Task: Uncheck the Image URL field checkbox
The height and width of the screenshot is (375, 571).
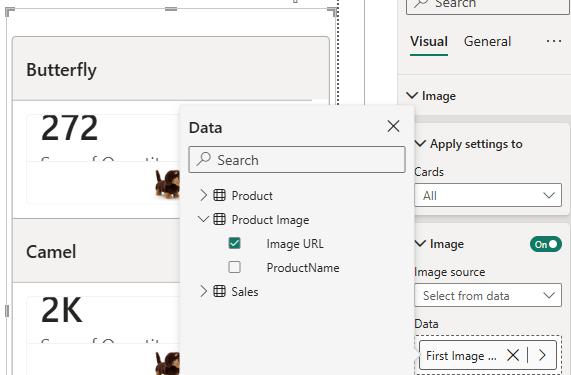Action: [234, 243]
